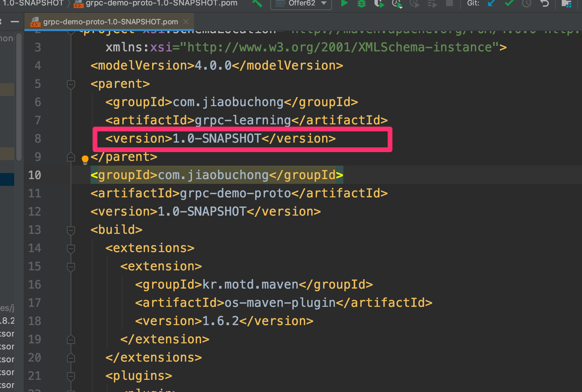Click the dimmed profiler attach icon
The width and height of the screenshot is (582, 392).
[x=414, y=3]
